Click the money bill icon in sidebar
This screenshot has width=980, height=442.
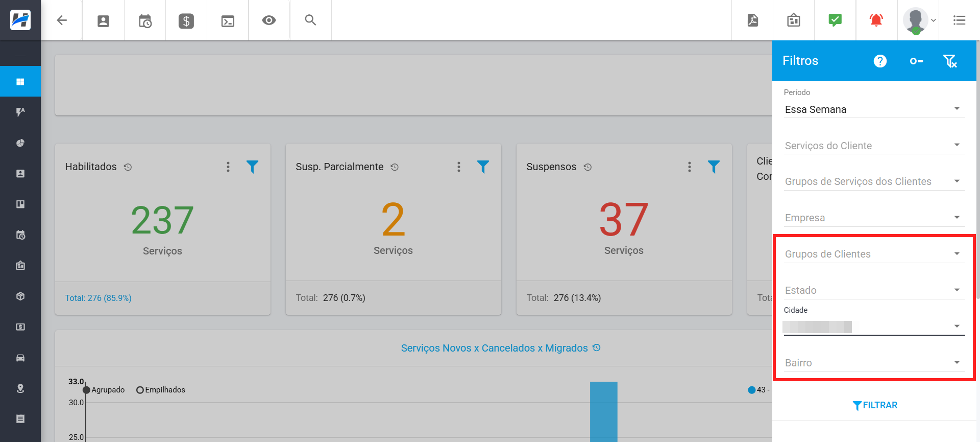[x=20, y=327]
